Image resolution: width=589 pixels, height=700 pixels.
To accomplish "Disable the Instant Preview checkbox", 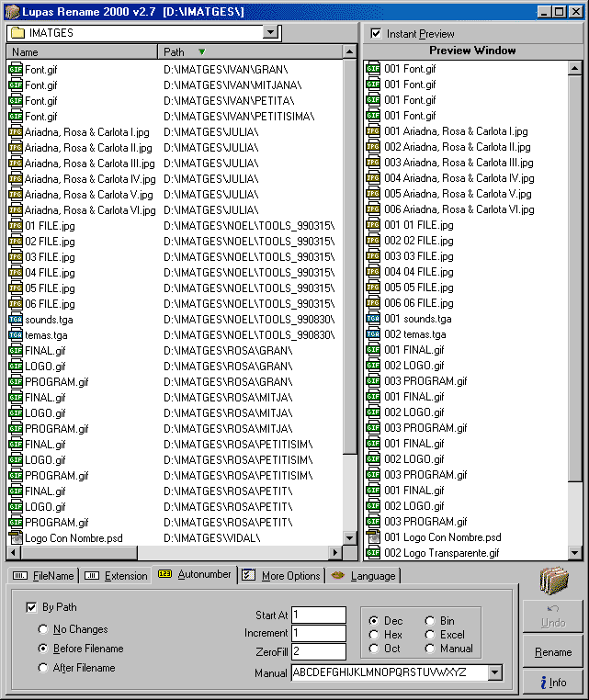I will click(375, 34).
